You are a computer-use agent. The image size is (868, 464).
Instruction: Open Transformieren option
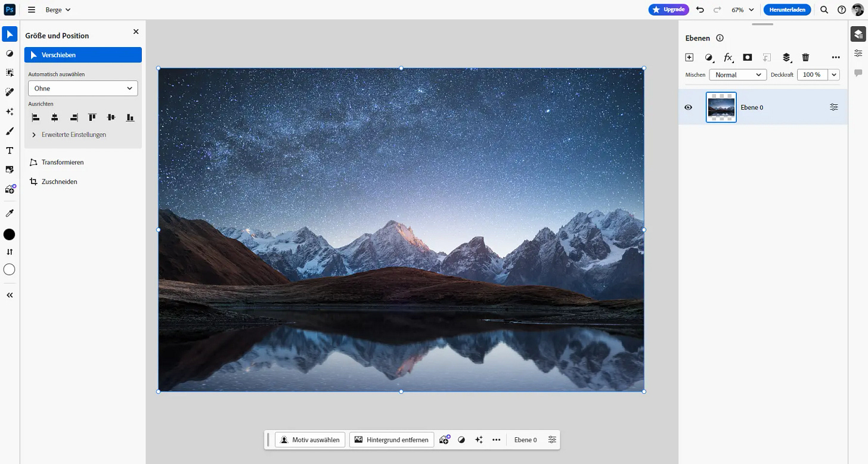(57, 162)
